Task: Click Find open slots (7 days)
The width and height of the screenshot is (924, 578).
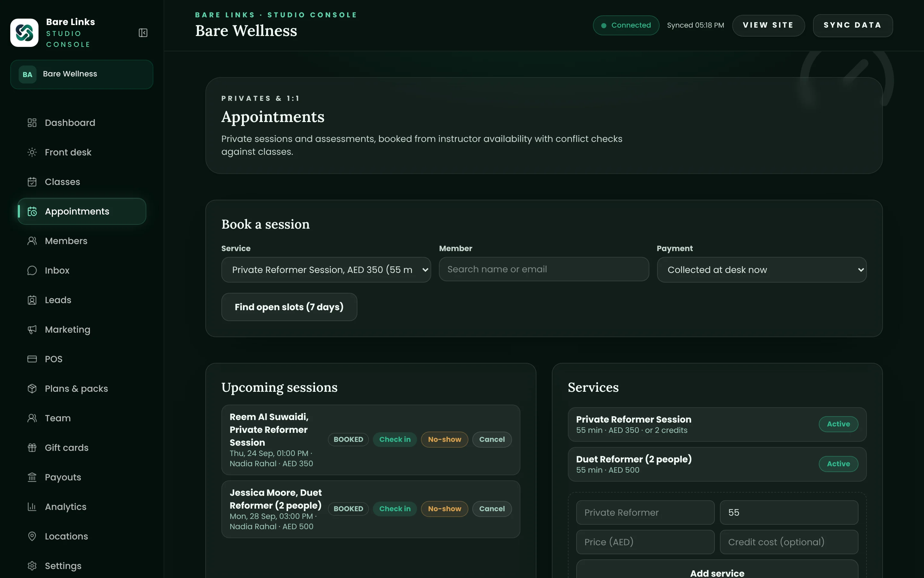Action: point(289,307)
